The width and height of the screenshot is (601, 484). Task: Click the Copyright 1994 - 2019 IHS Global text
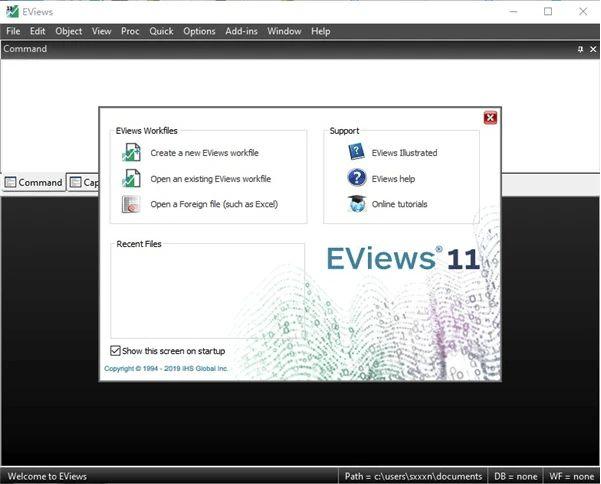point(166,368)
